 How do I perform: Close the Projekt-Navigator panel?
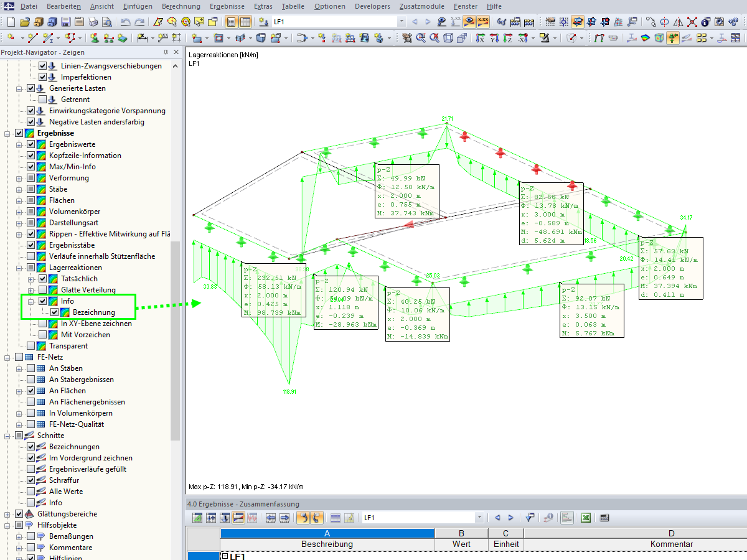pyautogui.click(x=176, y=53)
